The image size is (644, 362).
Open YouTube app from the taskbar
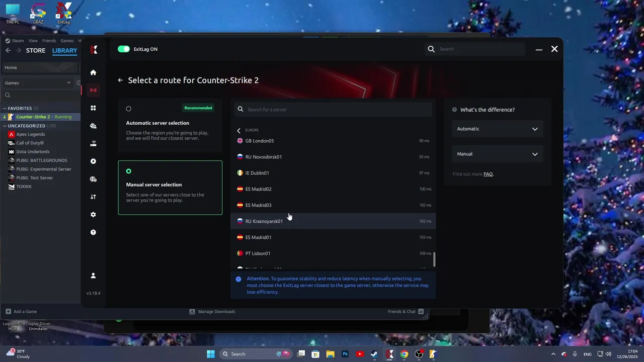coord(360,354)
